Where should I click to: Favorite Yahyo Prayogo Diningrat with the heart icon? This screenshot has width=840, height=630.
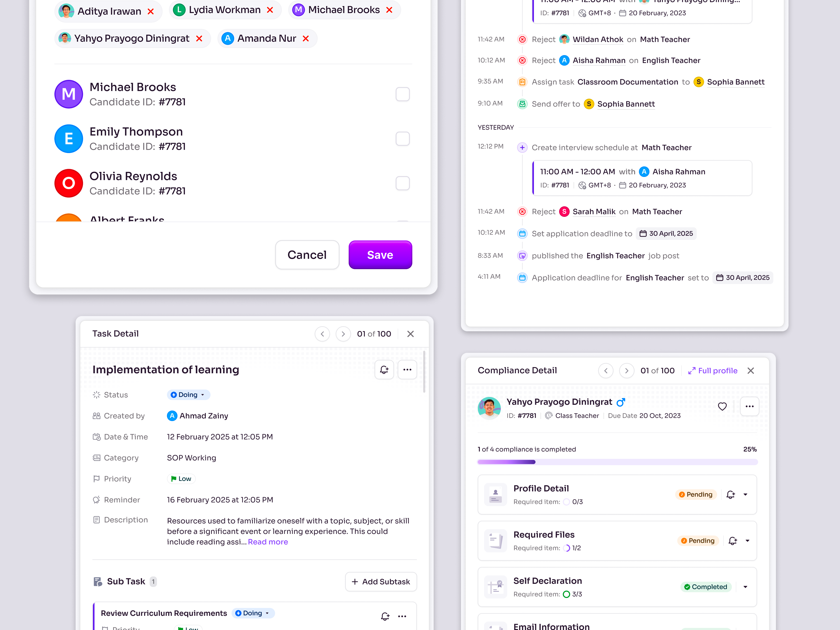pos(723,406)
